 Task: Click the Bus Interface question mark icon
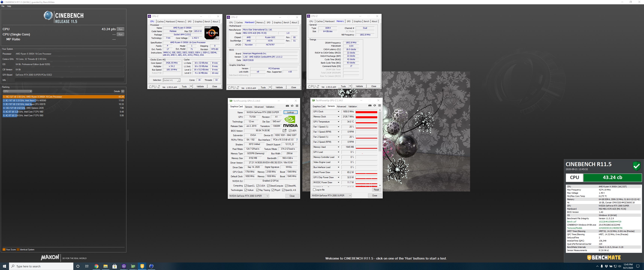click(297, 140)
